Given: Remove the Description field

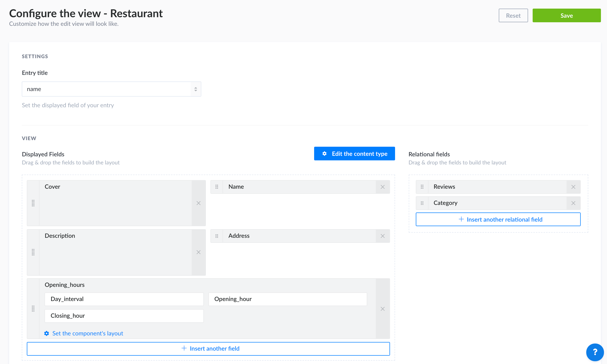Looking at the screenshot, I should pos(199,252).
